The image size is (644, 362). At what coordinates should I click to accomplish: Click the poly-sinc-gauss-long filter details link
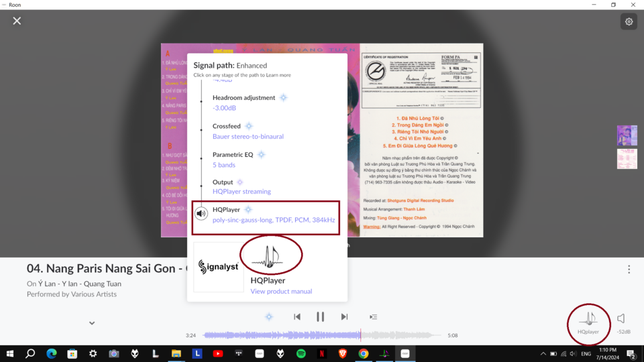(274, 220)
